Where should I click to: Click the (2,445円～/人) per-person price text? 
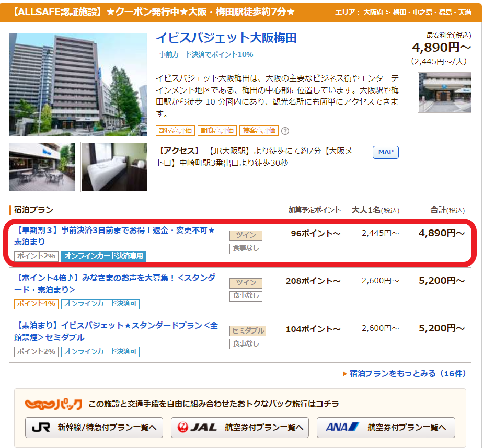point(439,62)
